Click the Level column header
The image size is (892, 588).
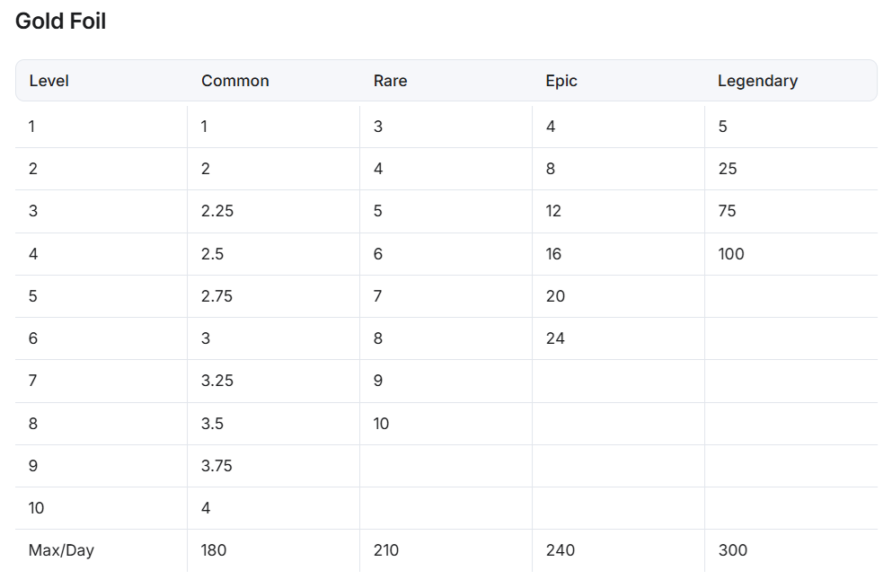tap(49, 81)
